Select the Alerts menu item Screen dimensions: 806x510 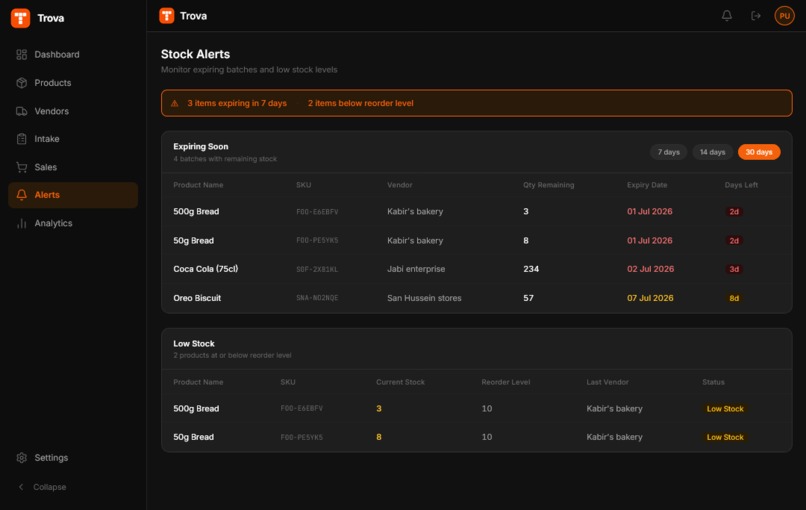[73, 195]
